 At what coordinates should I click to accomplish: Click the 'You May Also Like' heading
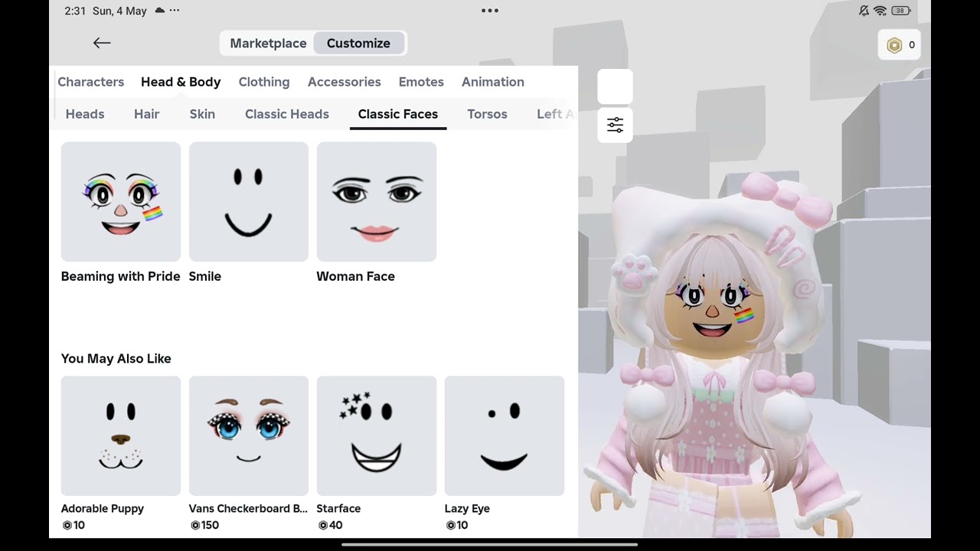point(116,358)
